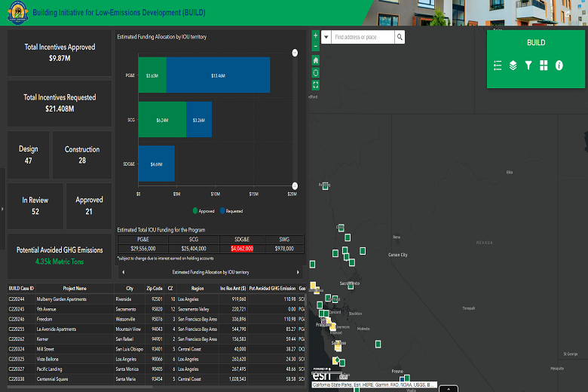
Task: Sort by Region column header
Action: tap(198, 289)
